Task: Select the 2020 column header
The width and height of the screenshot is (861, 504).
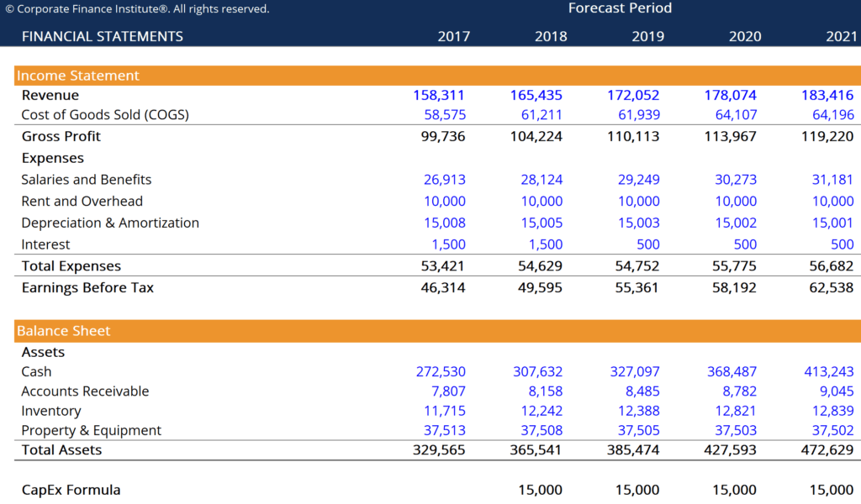Action: 745,36
